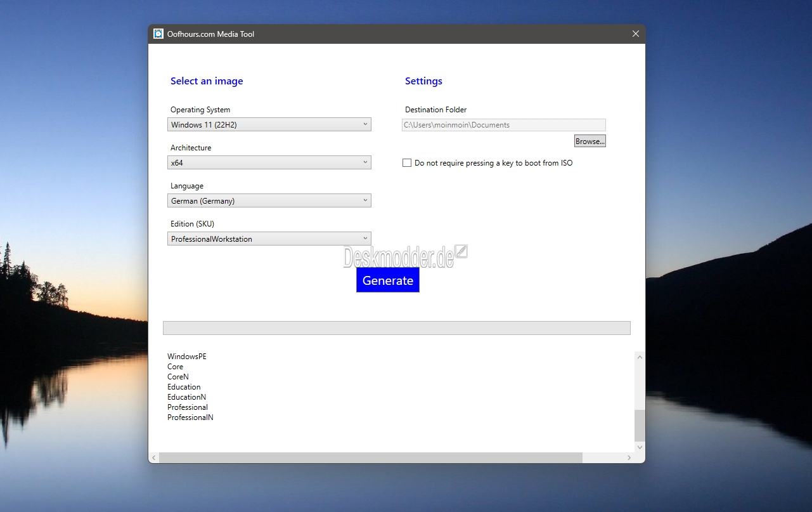Click the empty progress bar

click(x=397, y=327)
